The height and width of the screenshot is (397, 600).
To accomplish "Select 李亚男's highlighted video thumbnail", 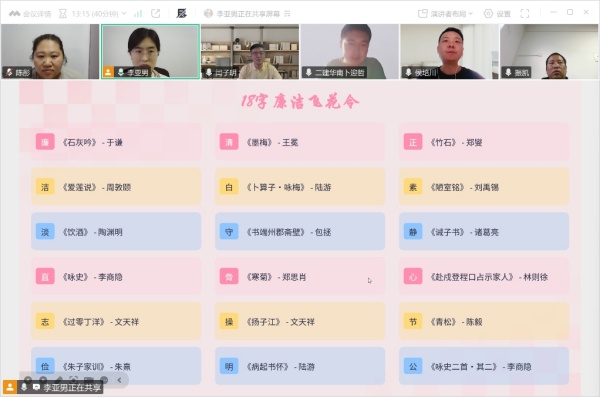I will (150, 51).
